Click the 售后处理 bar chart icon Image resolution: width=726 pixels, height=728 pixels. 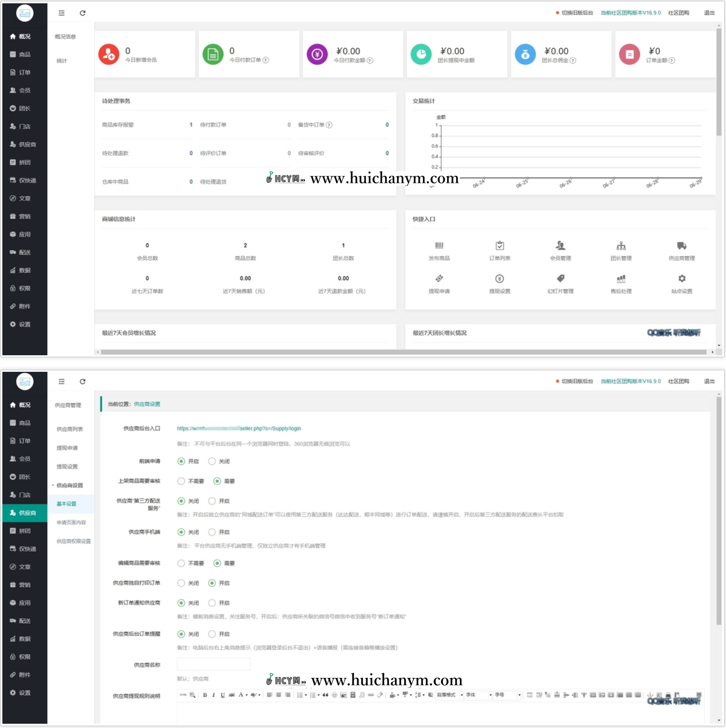[x=621, y=279]
